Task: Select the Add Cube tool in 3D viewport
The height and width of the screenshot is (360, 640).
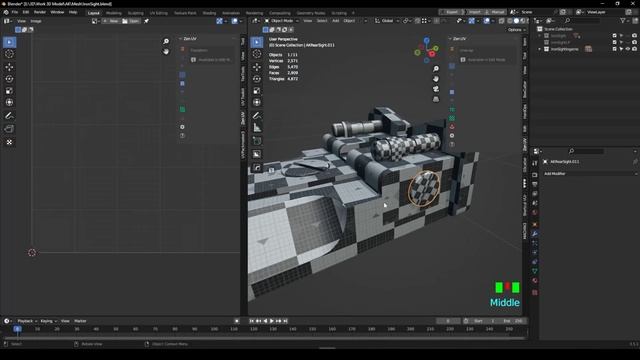Action: (257, 141)
